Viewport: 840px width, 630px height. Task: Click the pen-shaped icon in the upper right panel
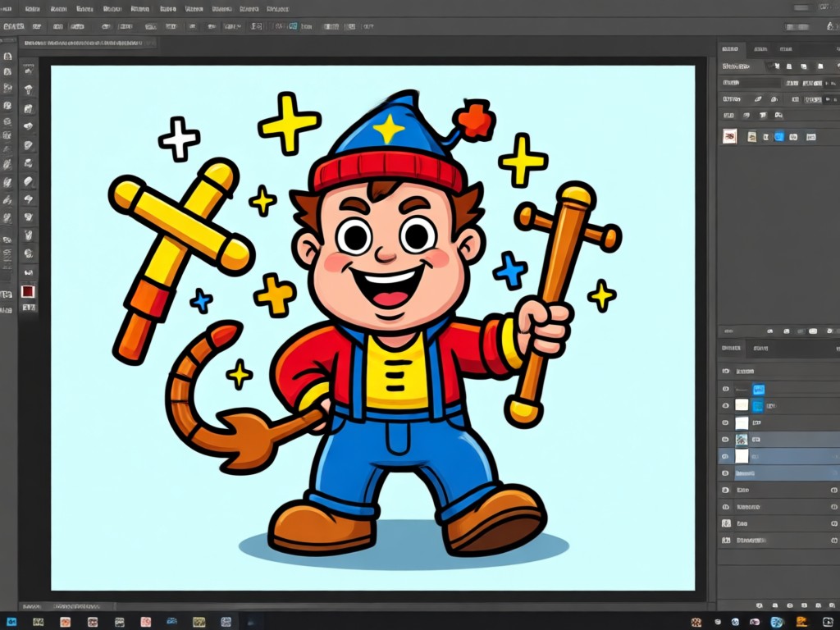click(757, 99)
